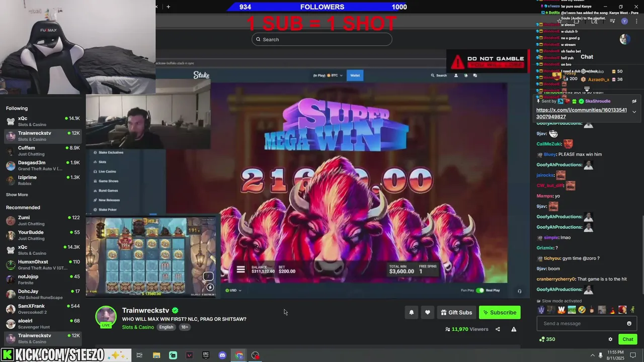Click Show More under Following
Screen dimensions: 644x362
click(x=17, y=195)
